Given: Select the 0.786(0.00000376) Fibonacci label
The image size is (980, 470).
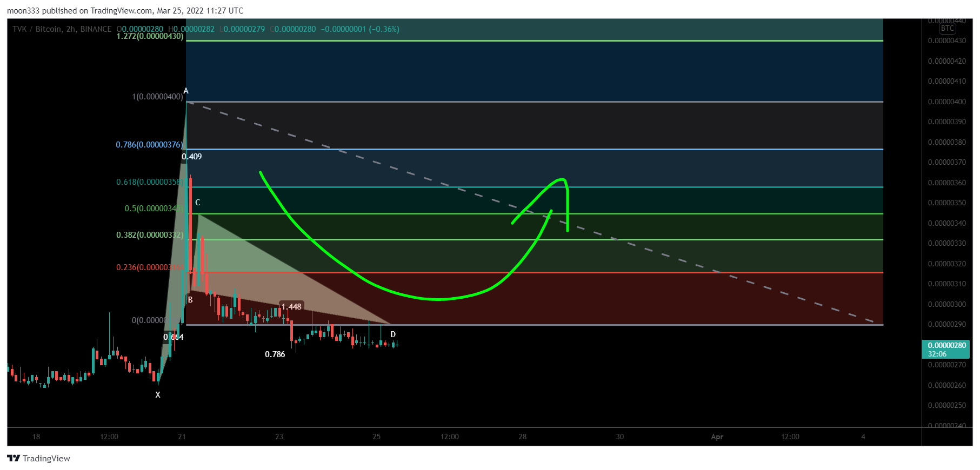Looking at the screenshot, I should (x=149, y=145).
